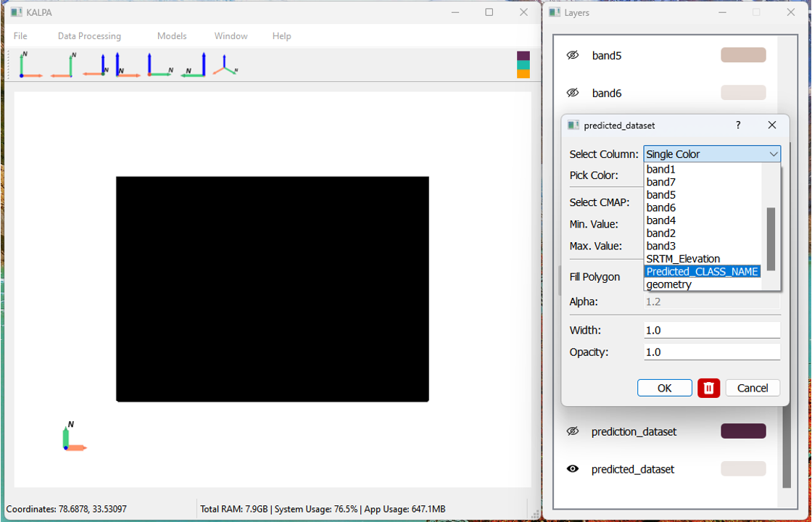Screen dimensions: 812x522
Task: Open the Select Column combo box showing Single Color
Action: click(712, 154)
